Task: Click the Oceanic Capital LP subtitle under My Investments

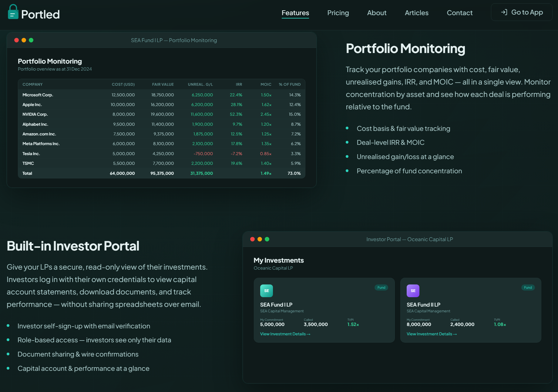Action: click(273, 268)
